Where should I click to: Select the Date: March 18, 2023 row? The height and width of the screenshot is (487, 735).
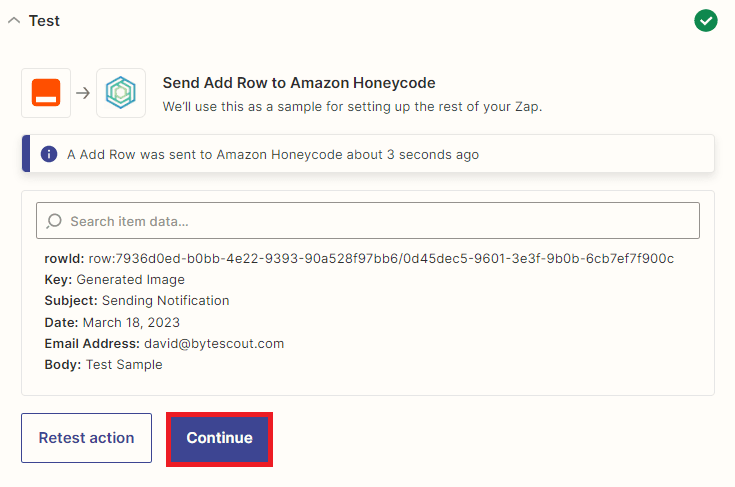point(112,322)
